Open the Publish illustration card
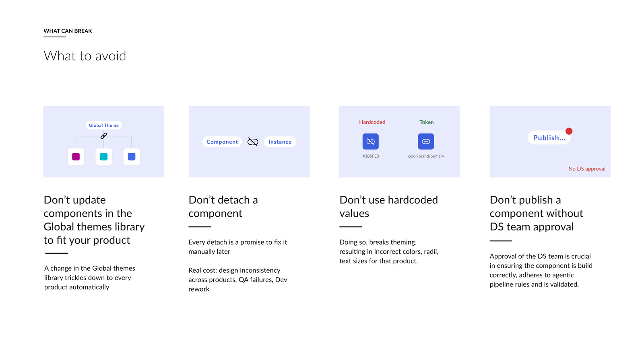644x362 pixels. (550, 142)
